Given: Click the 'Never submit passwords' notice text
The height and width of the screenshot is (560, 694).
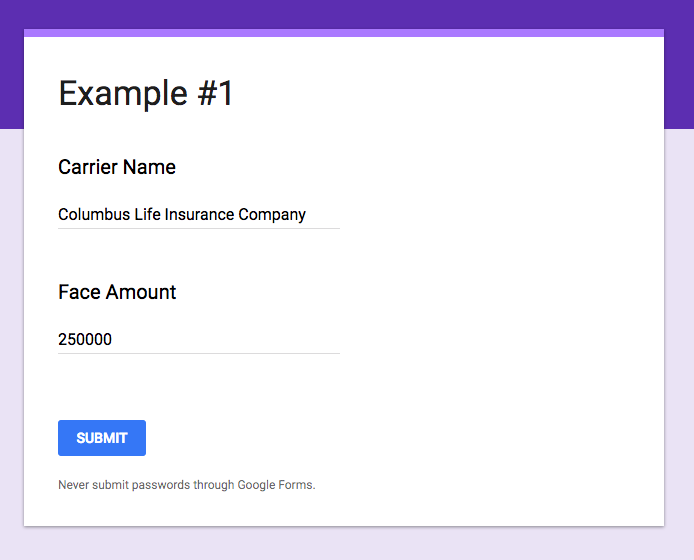Looking at the screenshot, I should (x=186, y=485).
